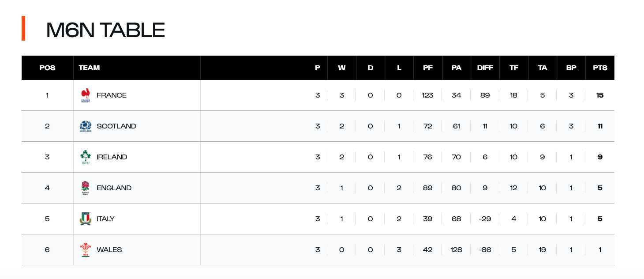Click the BP column header
The width and height of the screenshot is (644, 279).
pyautogui.click(x=571, y=68)
